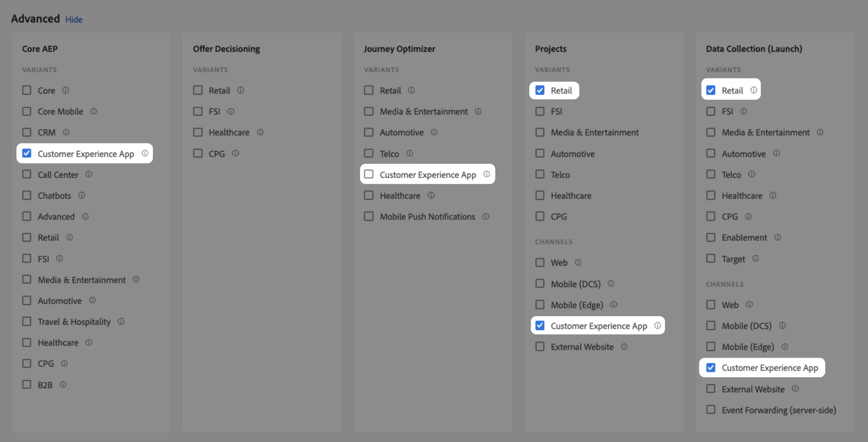Click info icon next to Chatbots
Screen dimensions: 868x442
[x=81, y=195]
